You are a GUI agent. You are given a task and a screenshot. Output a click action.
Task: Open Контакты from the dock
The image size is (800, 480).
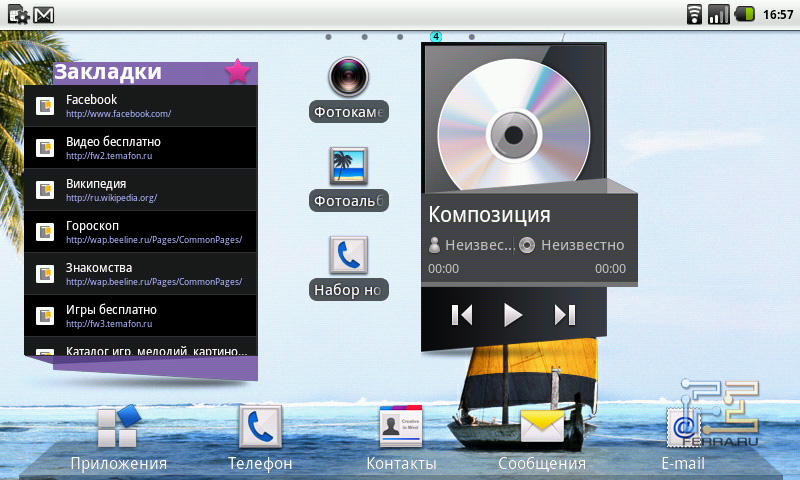(x=401, y=430)
